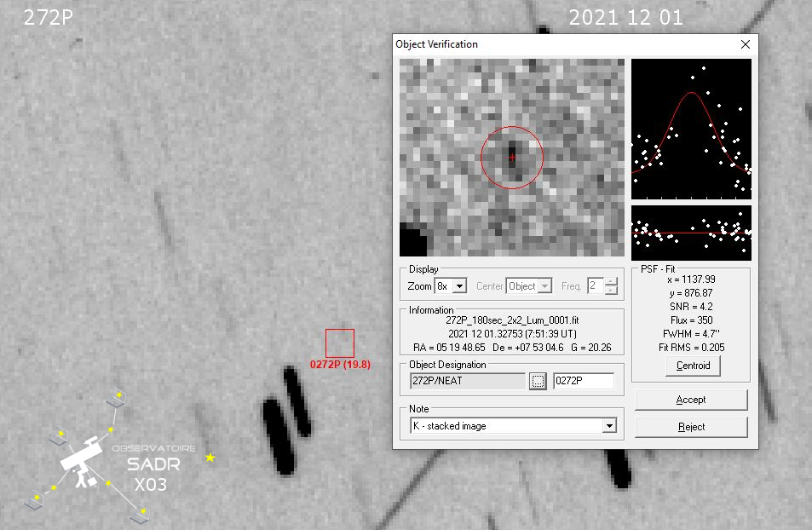
Task: Expand the Note dropdown showing stacked image
Action: pyautogui.click(x=609, y=426)
